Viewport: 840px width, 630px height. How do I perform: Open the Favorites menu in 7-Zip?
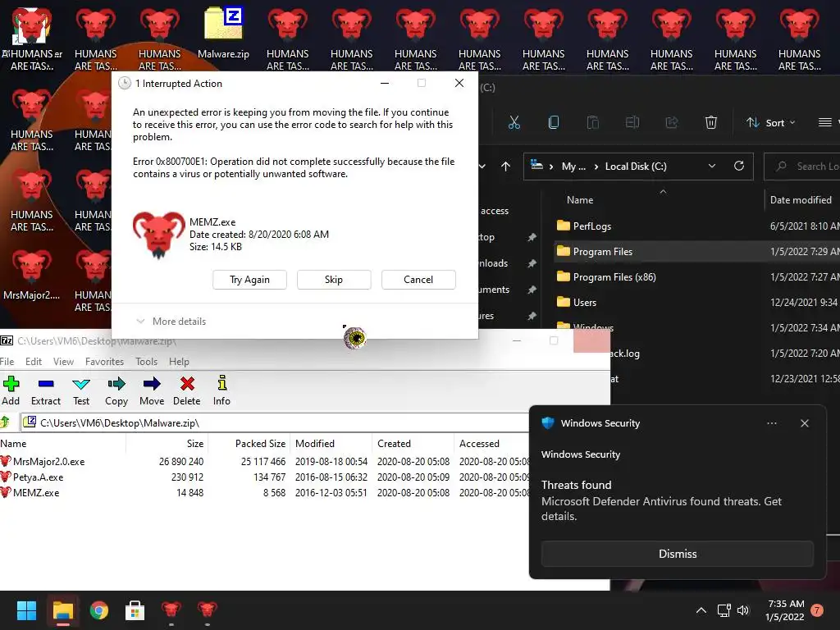pyautogui.click(x=104, y=362)
